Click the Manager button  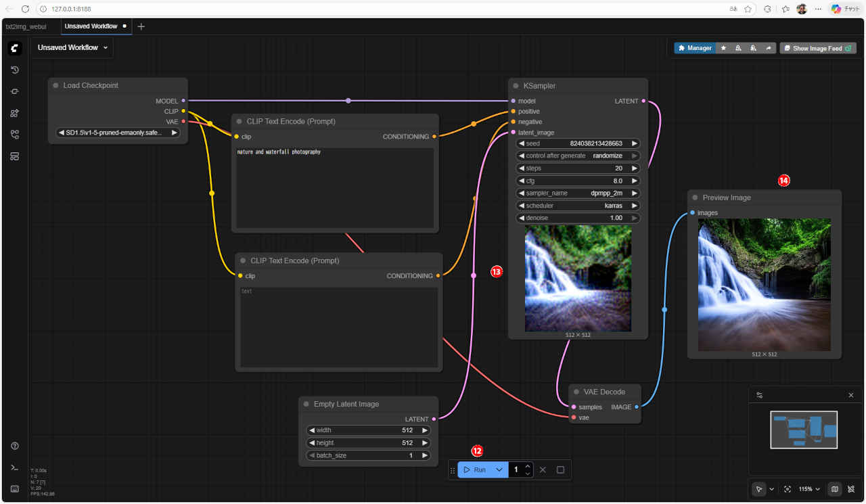[695, 48]
